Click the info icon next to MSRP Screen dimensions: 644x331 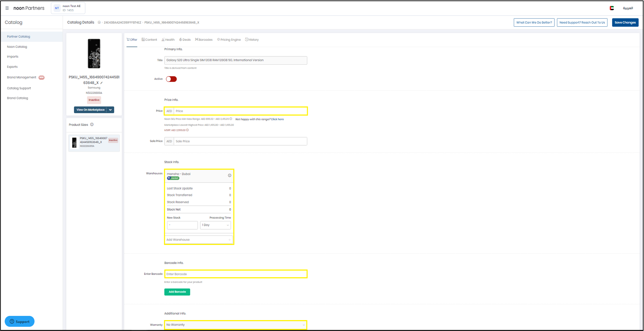coord(187,130)
